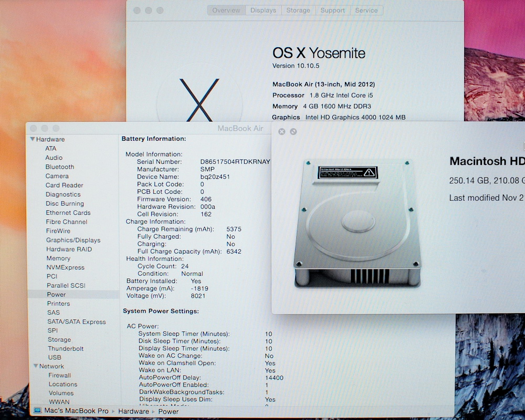Select Memory in the Hardware list
525x420 pixels.
click(59, 258)
